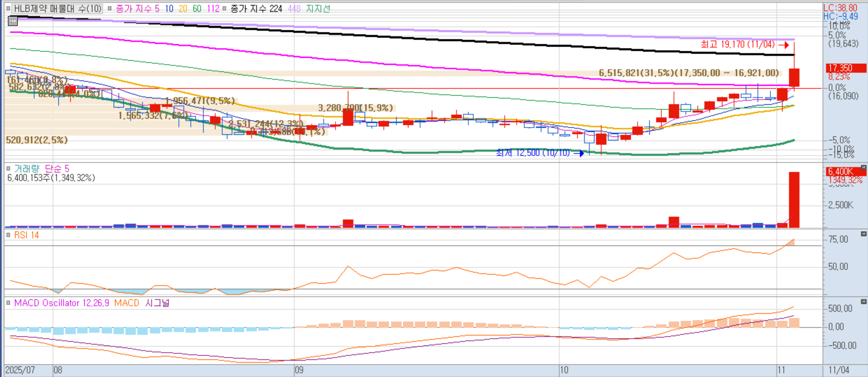
Task: Click the 최고 19,170 (11/04) high annotation
Action: 737,44
